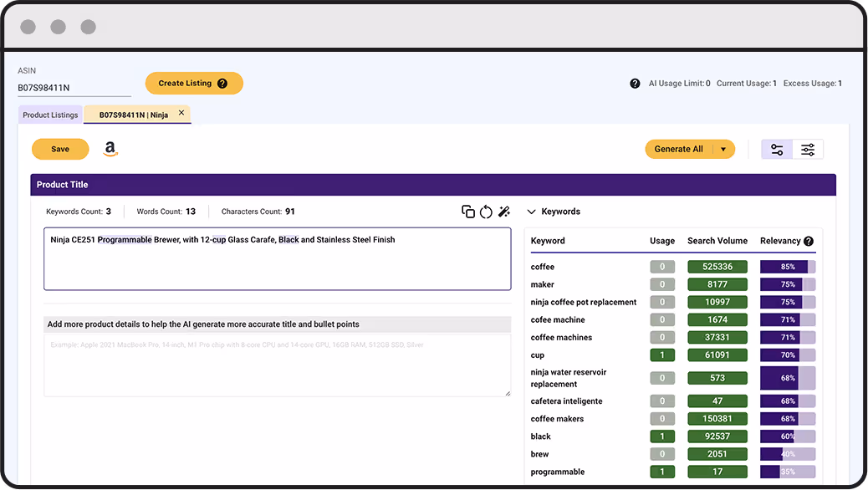Select the 'maker' keyword
The width and height of the screenshot is (868, 490).
[x=543, y=284]
